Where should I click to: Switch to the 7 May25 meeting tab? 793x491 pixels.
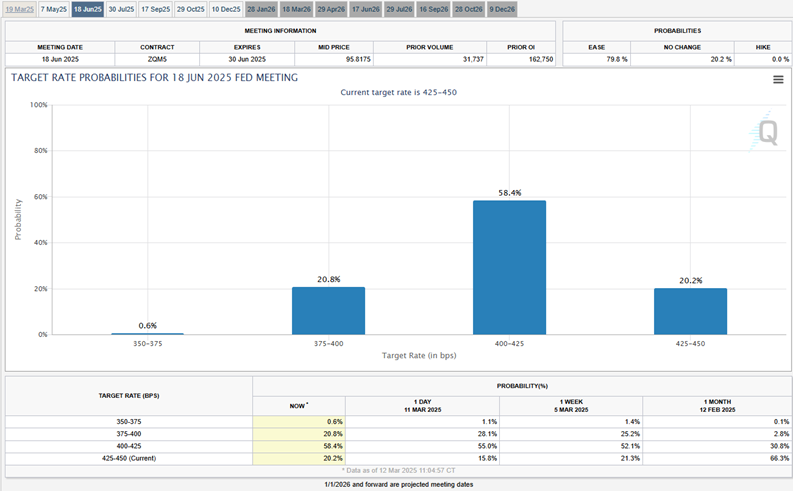[53, 8]
